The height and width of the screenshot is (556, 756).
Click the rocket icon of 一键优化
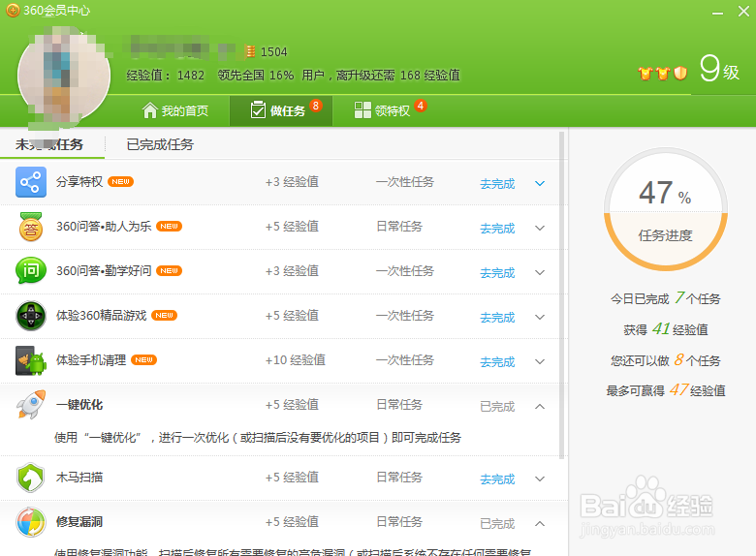[x=31, y=405]
